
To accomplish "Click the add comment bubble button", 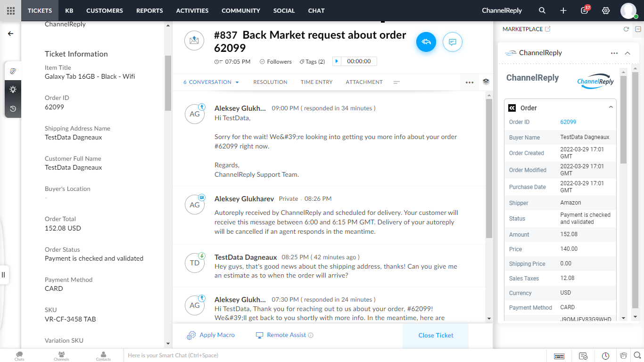I will tap(453, 42).
